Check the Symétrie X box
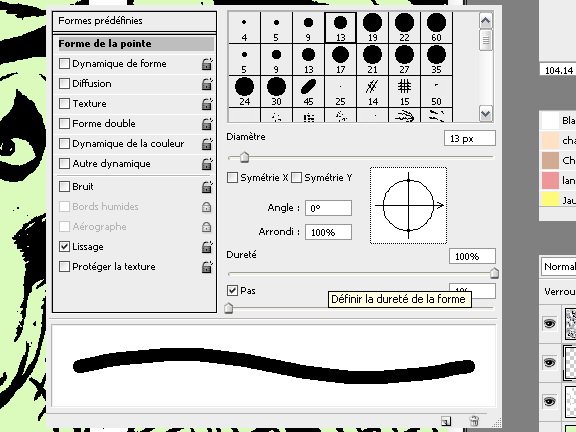Screen dimensions: 576x432 pyautogui.click(x=232, y=178)
